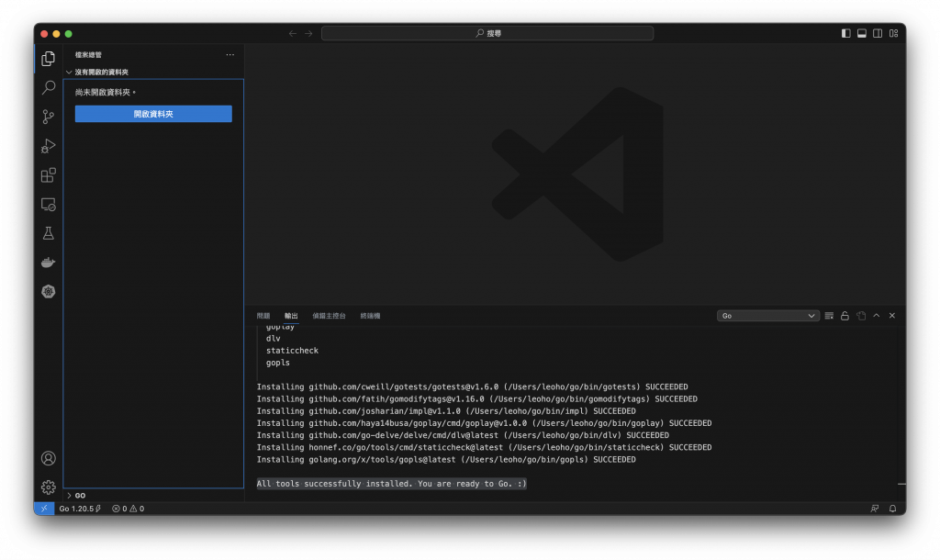Viewport: 940px width, 560px height.
Task: Expand the GO section in sidebar
Action: tap(153, 495)
